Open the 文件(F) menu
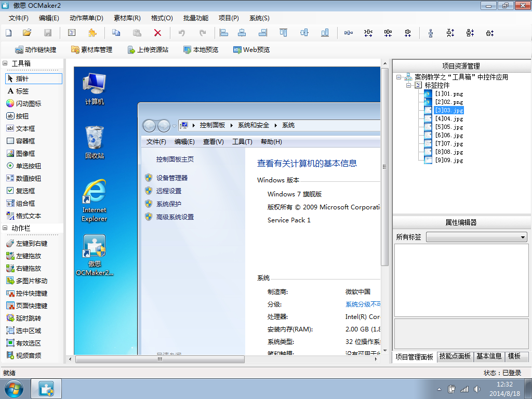This screenshot has height=399, width=532. (19, 18)
